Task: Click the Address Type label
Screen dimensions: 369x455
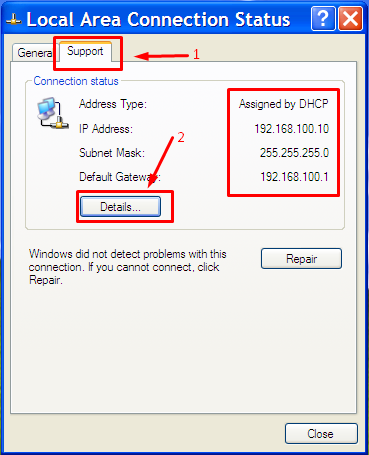Action: [x=113, y=104]
